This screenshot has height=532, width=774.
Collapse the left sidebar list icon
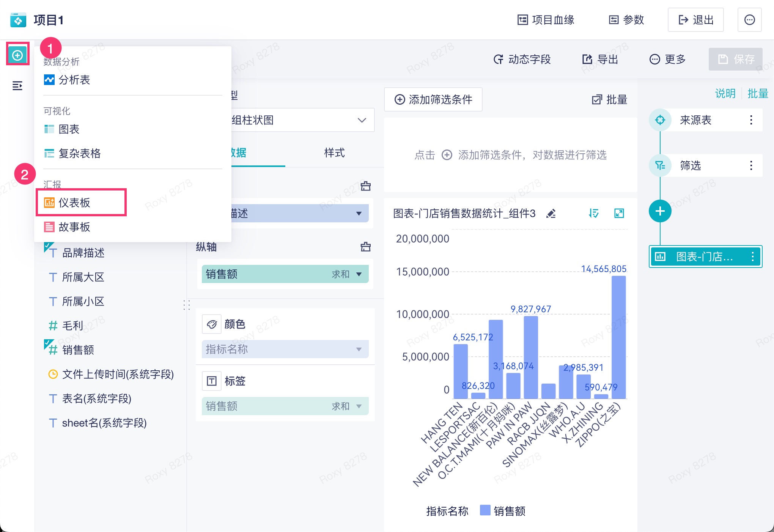click(17, 86)
